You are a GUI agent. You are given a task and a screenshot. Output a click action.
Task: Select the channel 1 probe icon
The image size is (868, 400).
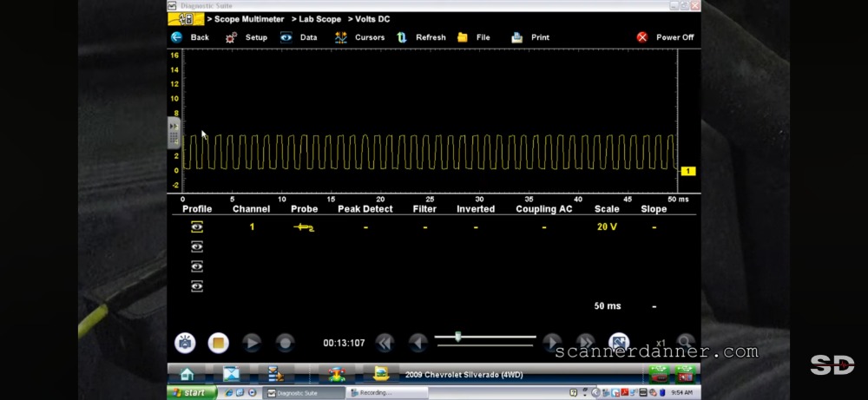tap(304, 227)
